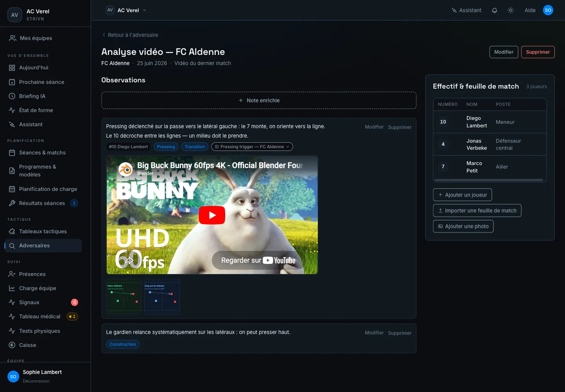Screen dimensions: 565x392
Task: Add a Note enrichie observation
Action: pyautogui.click(x=259, y=100)
